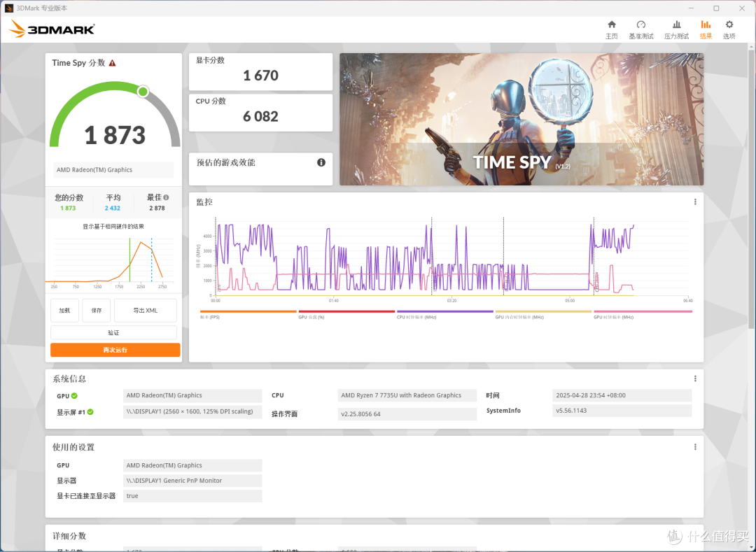
Task: Open the 使用的设置 panel three-dot menu
Action: (x=695, y=447)
